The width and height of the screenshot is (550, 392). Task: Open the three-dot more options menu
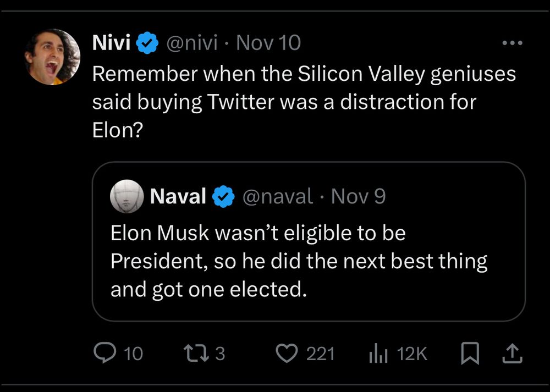tap(512, 43)
